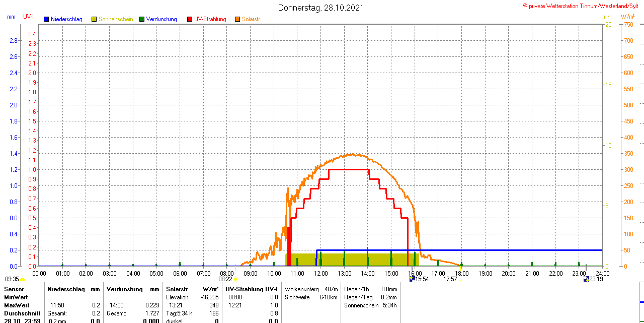
Task: Select the UV-Strahlung legend label
Action: (210, 19)
